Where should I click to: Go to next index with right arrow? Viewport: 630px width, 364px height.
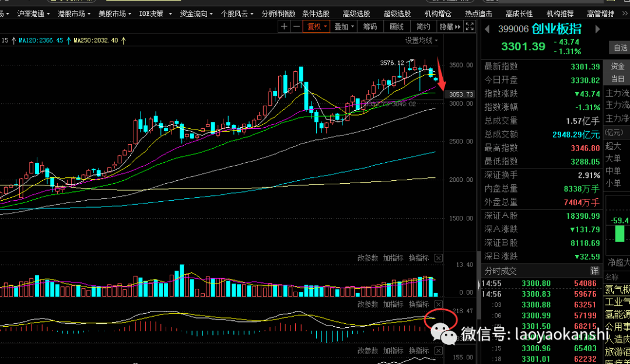coord(597,29)
